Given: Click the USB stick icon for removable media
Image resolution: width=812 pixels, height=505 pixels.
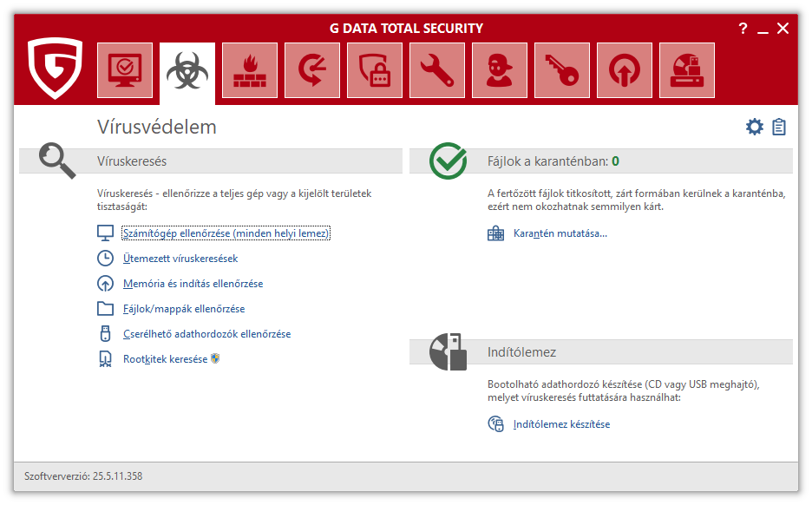Looking at the screenshot, I should (105, 333).
